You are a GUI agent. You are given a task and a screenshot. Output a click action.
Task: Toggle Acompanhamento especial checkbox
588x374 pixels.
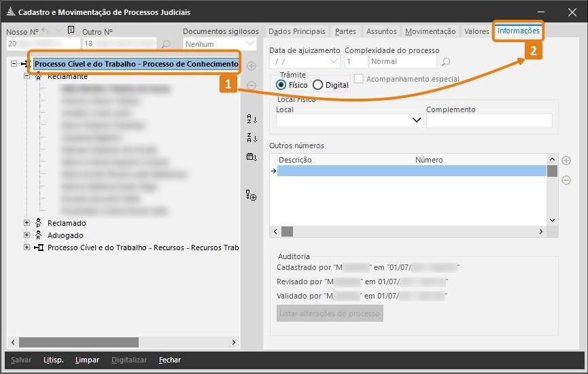tap(359, 79)
